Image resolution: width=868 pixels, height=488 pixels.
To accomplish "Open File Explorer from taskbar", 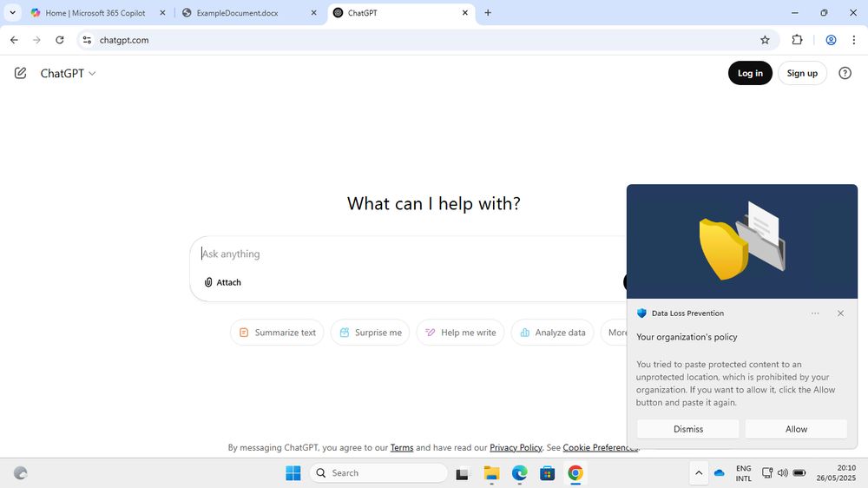I will point(491,473).
